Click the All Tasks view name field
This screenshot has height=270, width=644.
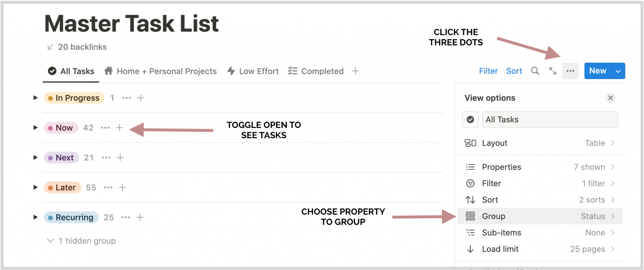(550, 120)
